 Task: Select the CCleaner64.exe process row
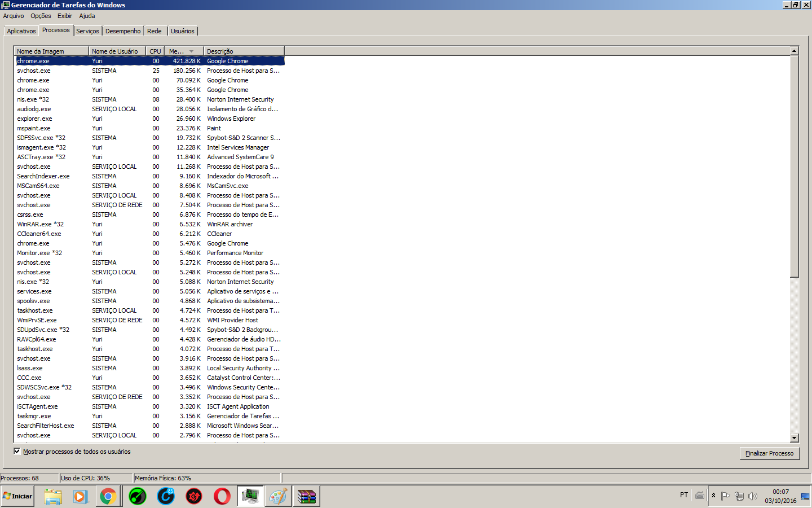pos(149,234)
